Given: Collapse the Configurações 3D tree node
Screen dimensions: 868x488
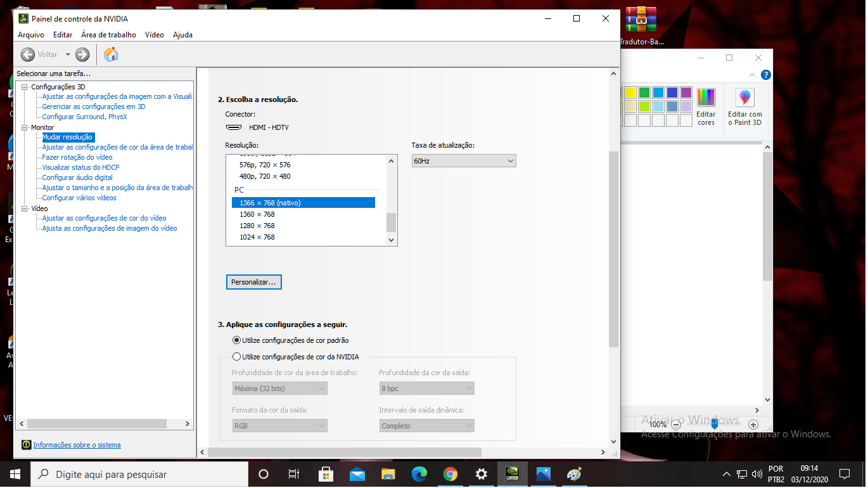Looking at the screenshot, I should click(x=25, y=87).
